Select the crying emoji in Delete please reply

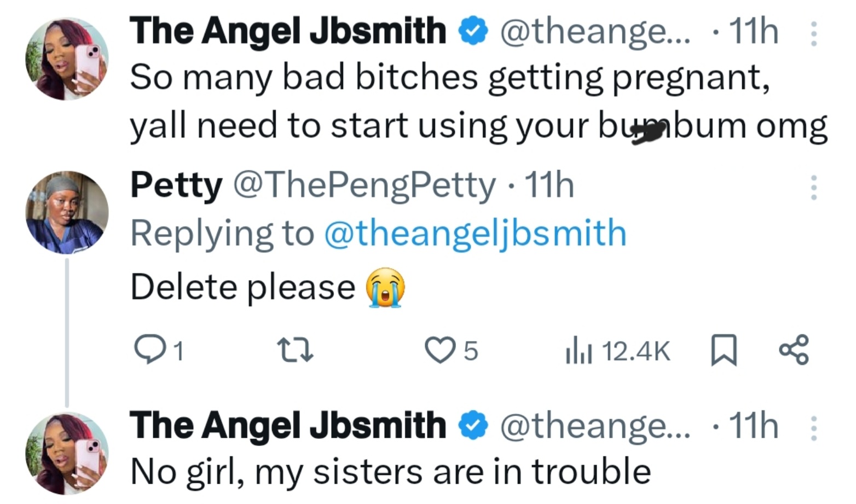[384, 286]
